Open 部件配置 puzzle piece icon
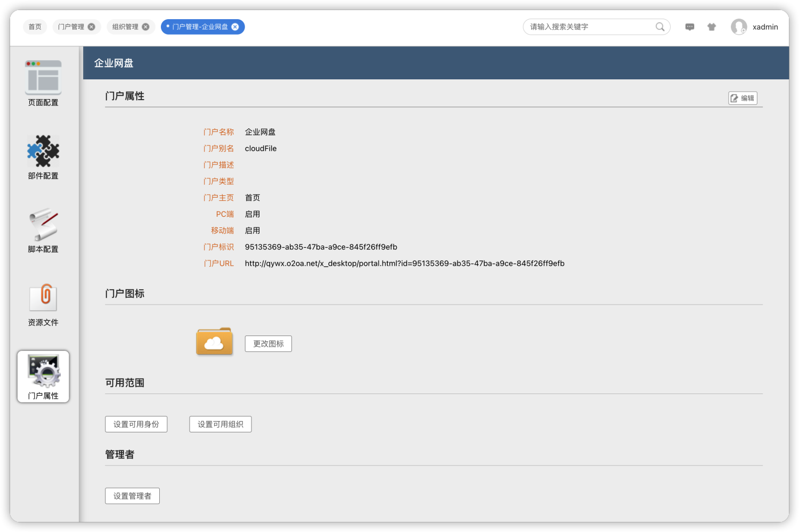This screenshot has height=532, width=799. click(x=43, y=151)
